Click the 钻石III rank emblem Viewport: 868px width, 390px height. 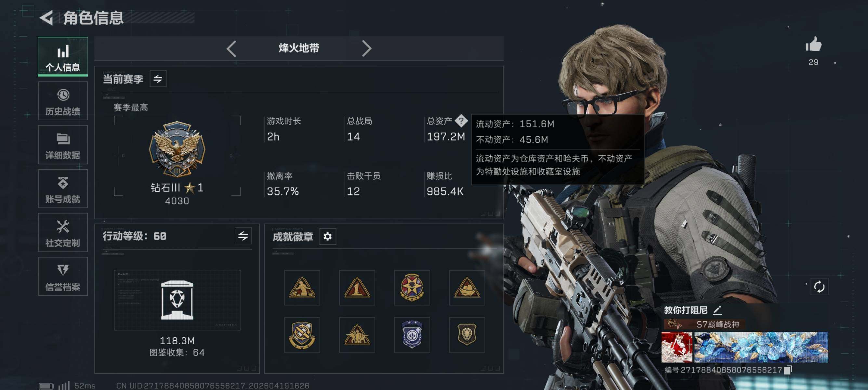coord(177,149)
